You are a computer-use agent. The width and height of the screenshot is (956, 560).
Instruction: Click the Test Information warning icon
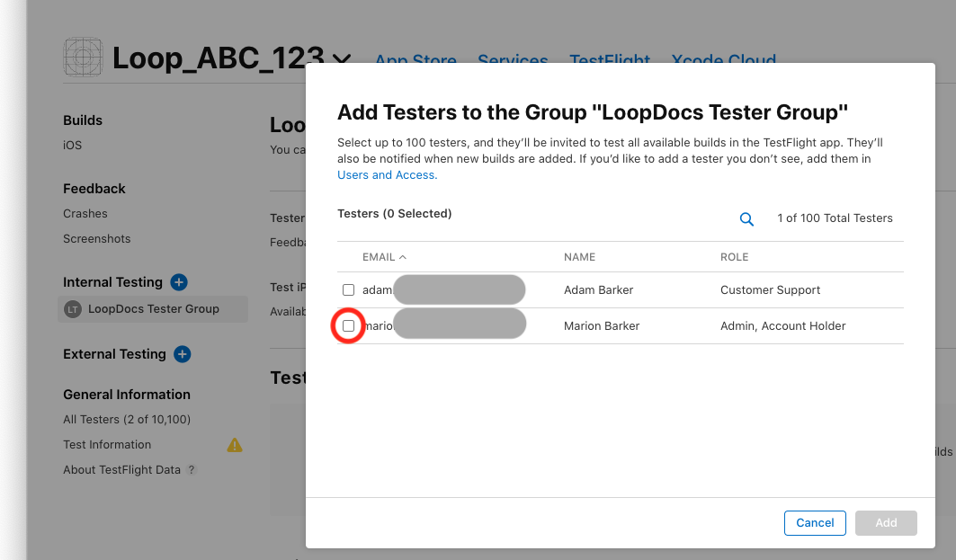pos(235,445)
